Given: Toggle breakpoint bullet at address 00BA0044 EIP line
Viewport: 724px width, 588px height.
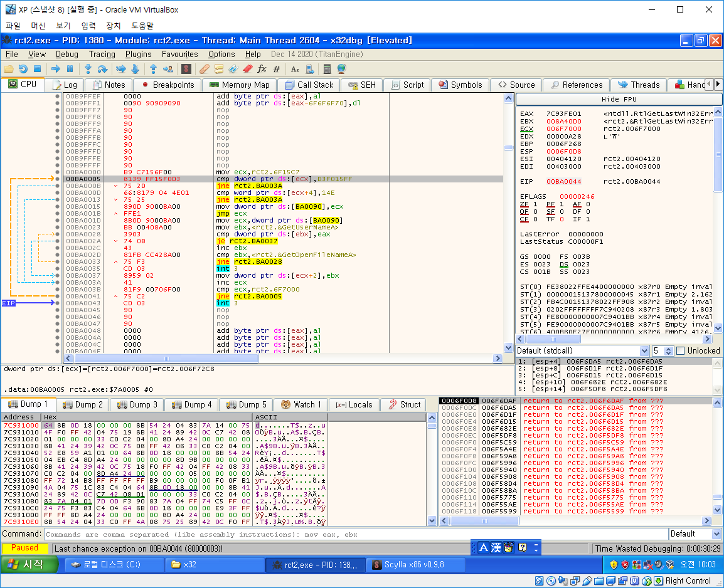Looking at the screenshot, I should pos(57,303).
